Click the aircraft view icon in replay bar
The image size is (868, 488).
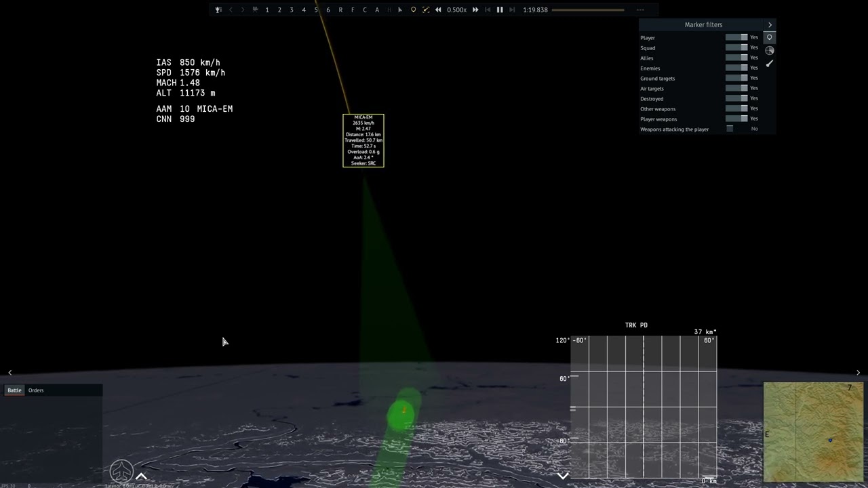(255, 9)
